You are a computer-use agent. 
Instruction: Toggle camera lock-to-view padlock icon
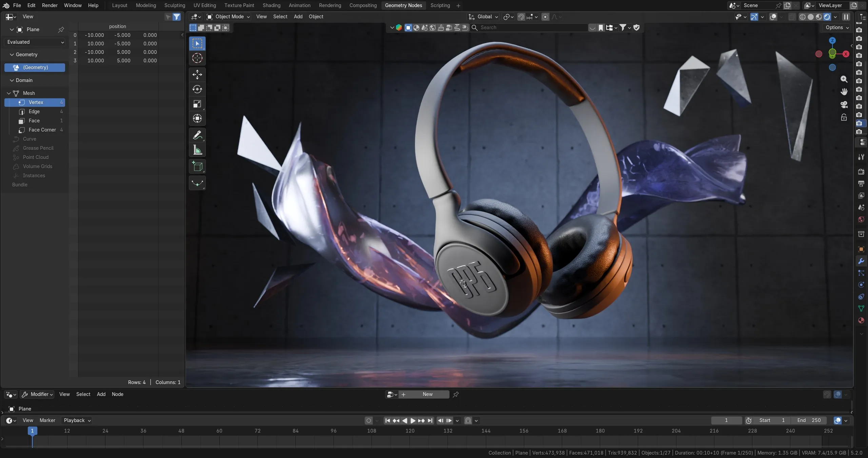[x=844, y=117]
